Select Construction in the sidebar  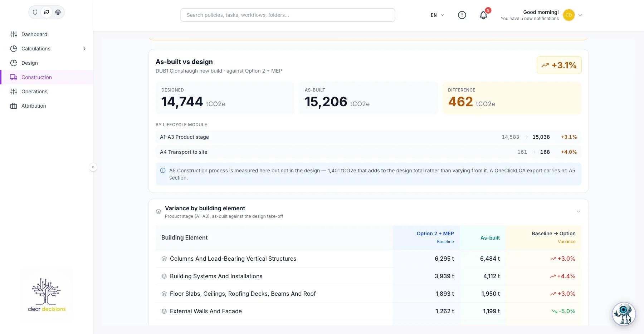[47, 77]
